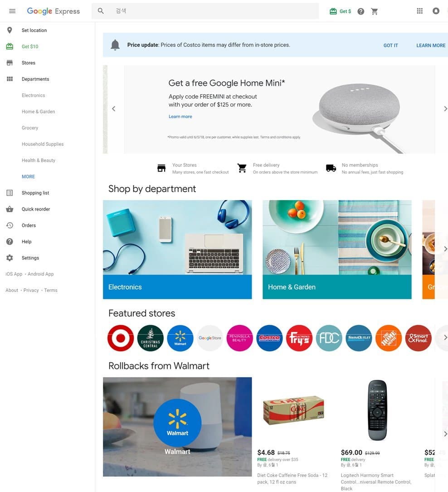Viewport: 448px width, 492px height.
Task: Click the Stores icon in sidebar
Action: (9, 63)
